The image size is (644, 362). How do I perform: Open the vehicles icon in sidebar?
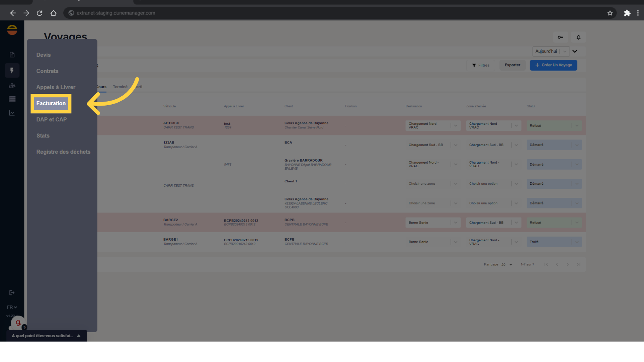(12, 86)
